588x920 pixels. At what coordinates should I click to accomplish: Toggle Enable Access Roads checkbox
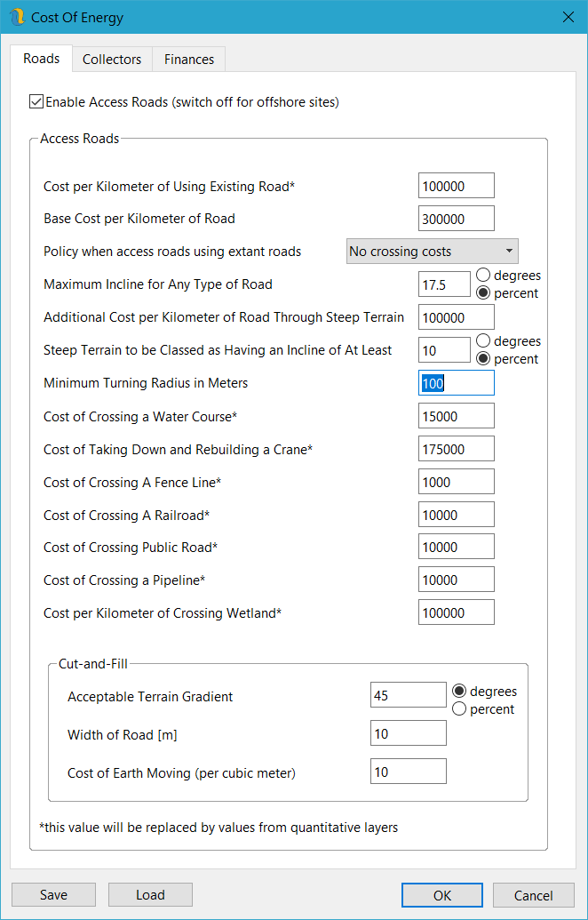tap(36, 102)
